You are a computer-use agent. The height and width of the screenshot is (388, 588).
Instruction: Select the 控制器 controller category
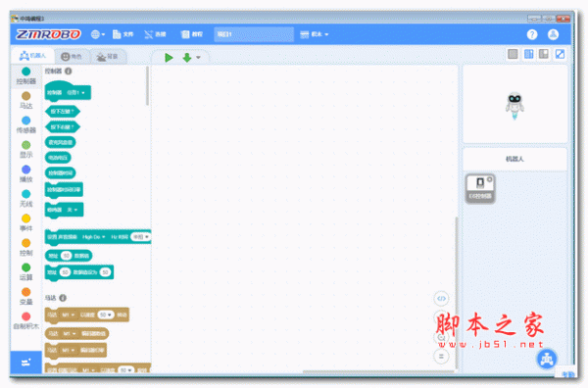click(25, 76)
